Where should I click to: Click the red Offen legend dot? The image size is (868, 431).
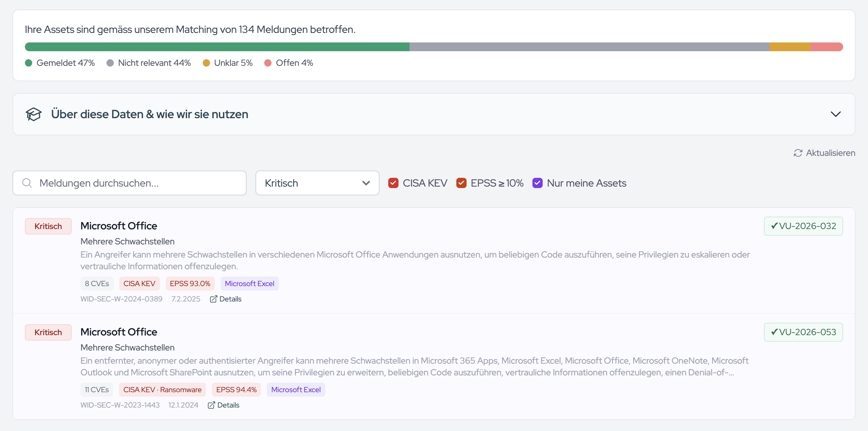click(268, 63)
